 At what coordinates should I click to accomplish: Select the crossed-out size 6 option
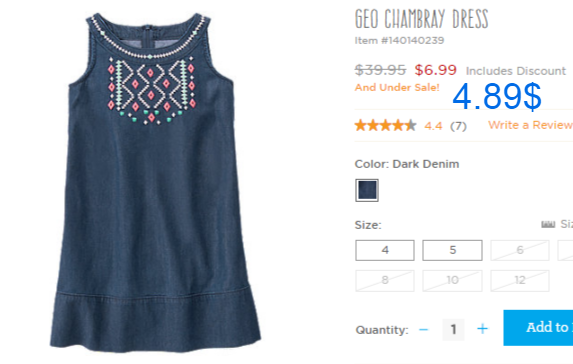coord(520,250)
